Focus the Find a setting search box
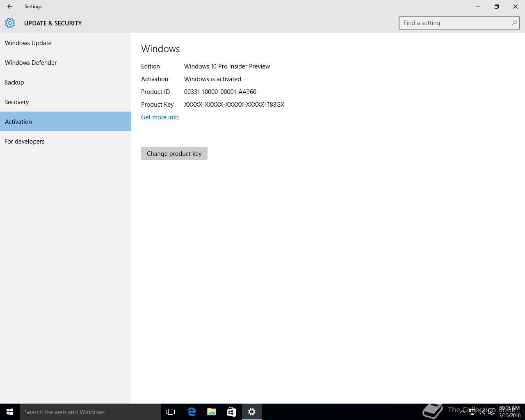The height and width of the screenshot is (420, 525). pyautogui.click(x=459, y=23)
